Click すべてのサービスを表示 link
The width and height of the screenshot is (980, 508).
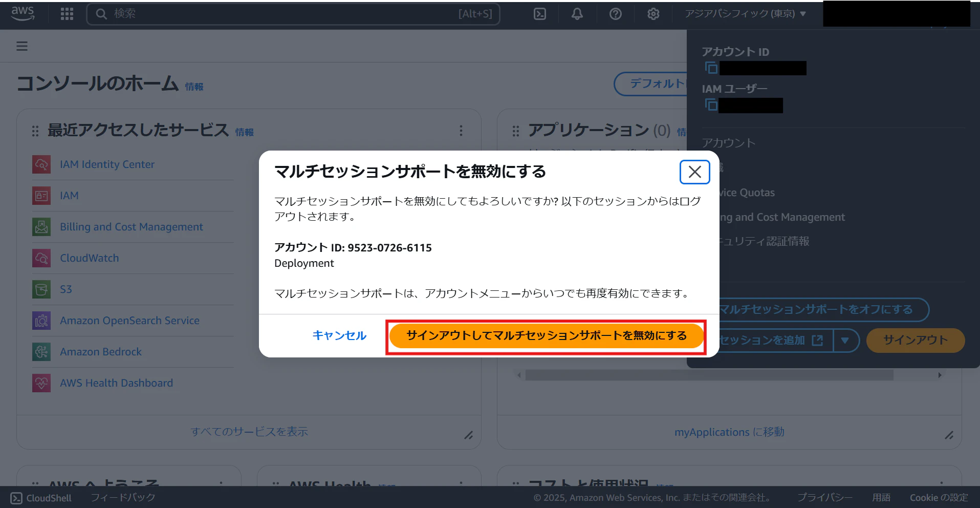[249, 432]
